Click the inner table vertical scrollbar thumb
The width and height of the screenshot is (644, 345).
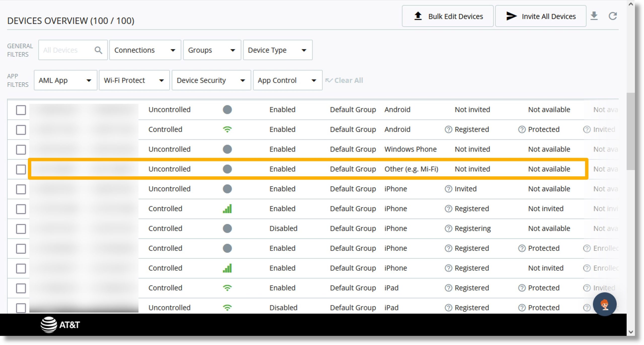click(x=630, y=131)
